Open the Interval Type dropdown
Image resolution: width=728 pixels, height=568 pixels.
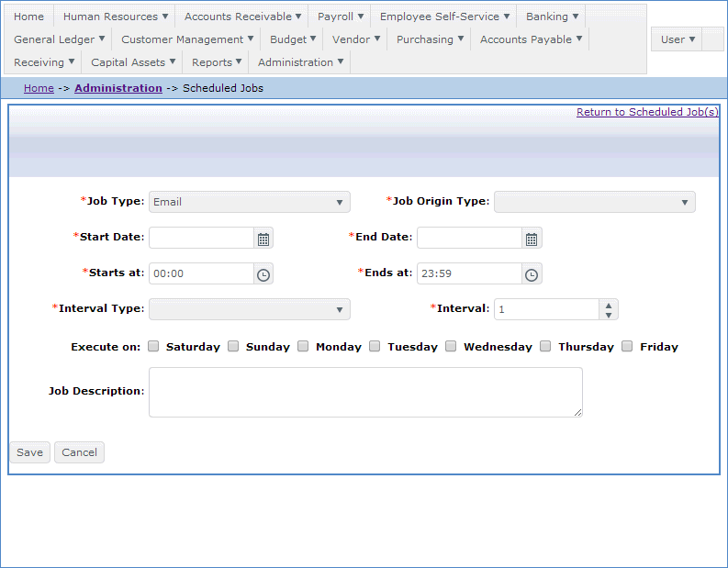pos(250,309)
